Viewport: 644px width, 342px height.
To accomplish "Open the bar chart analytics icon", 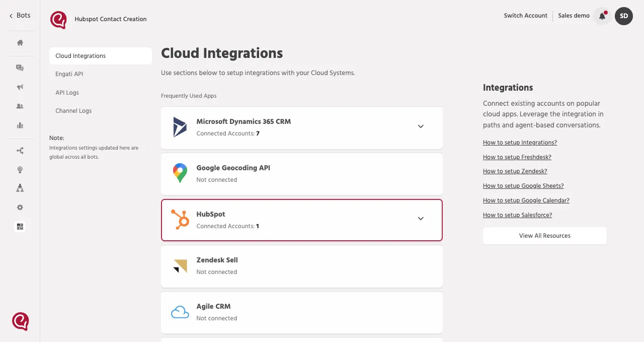I will coord(20,125).
